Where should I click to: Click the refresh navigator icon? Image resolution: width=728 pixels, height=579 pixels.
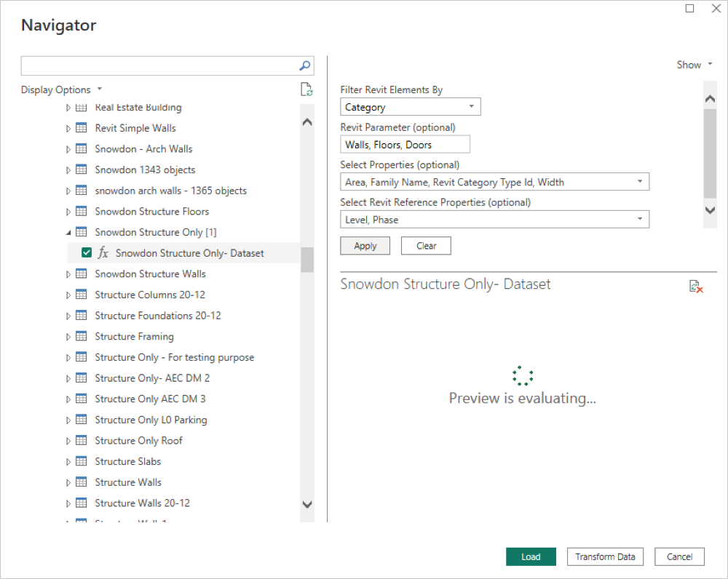pos(306,89)
